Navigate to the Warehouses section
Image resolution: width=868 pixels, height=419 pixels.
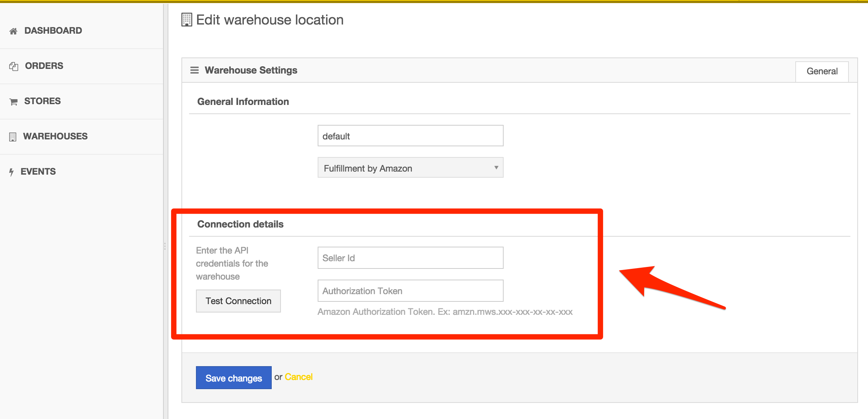82,136
